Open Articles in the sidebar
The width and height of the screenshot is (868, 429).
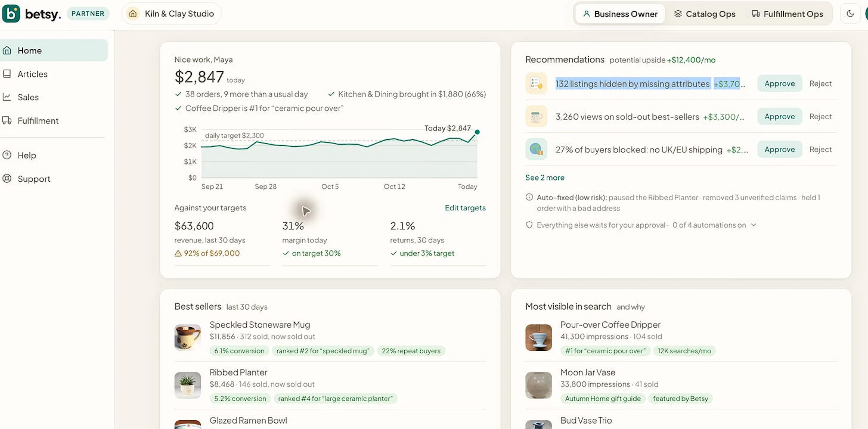tap(54, 74)
